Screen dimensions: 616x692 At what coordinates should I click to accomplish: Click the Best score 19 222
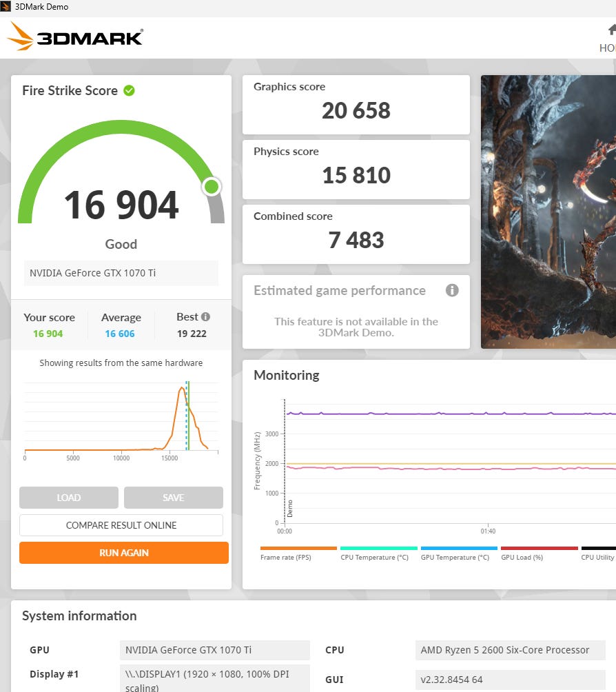192,334
